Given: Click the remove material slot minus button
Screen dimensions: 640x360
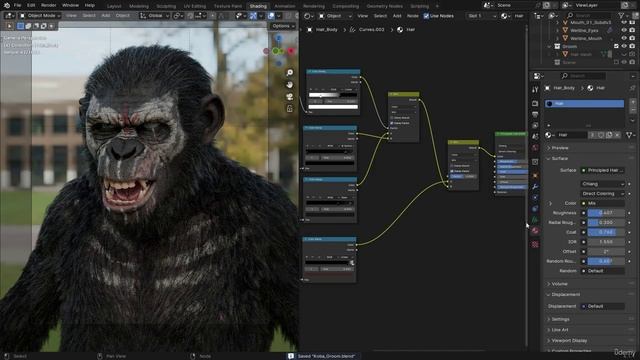Looking at the screenshot, I should (x=633, y=110).
